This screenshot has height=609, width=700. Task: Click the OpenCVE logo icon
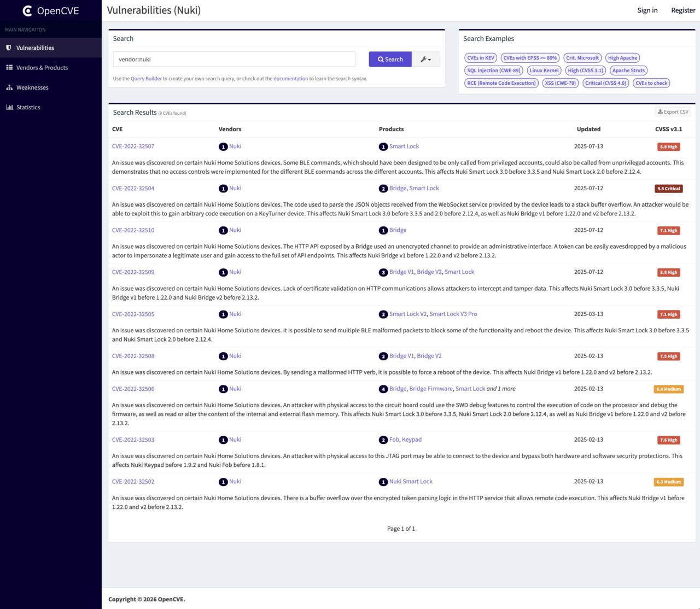coord(27,11)
